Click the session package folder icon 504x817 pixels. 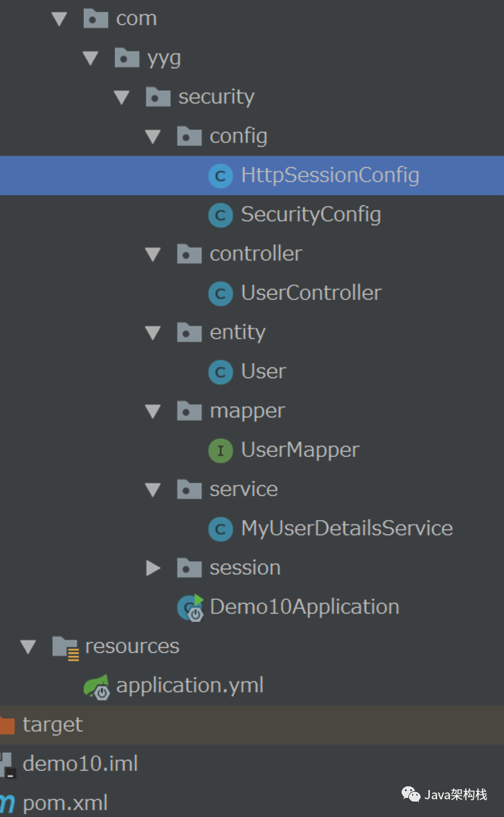[189, 568]
